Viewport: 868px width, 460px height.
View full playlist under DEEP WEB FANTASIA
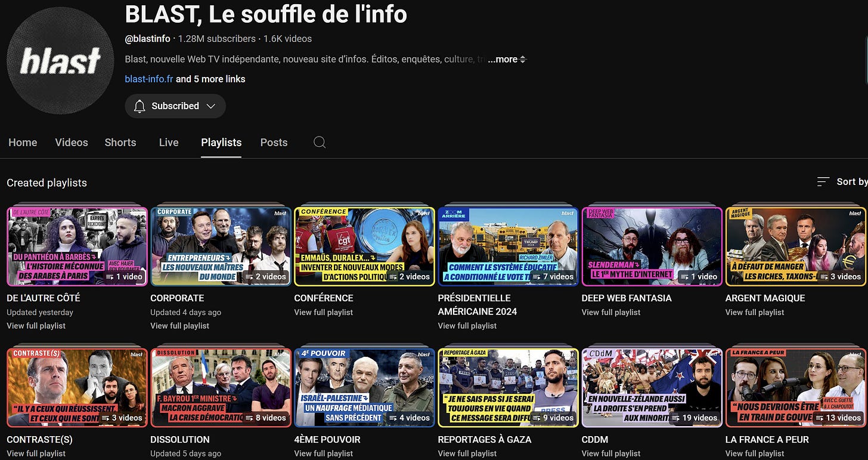point(610,312)
